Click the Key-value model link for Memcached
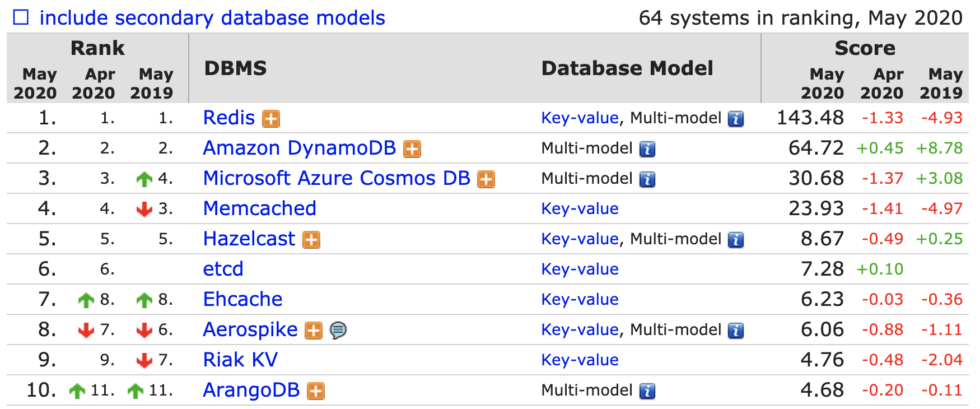The height and width of the screenshot is (409, 980). (x=580, y=209)
